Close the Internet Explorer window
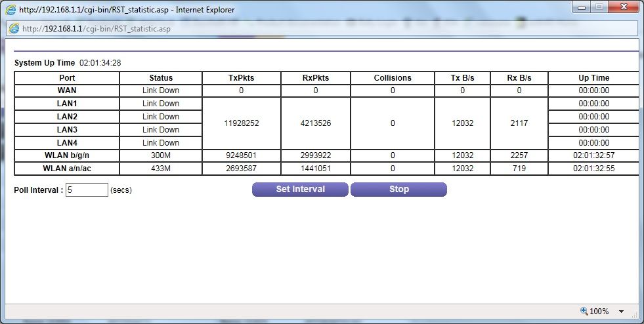Image resolution: width=644 pixels, height=324 pixels. 624,7
